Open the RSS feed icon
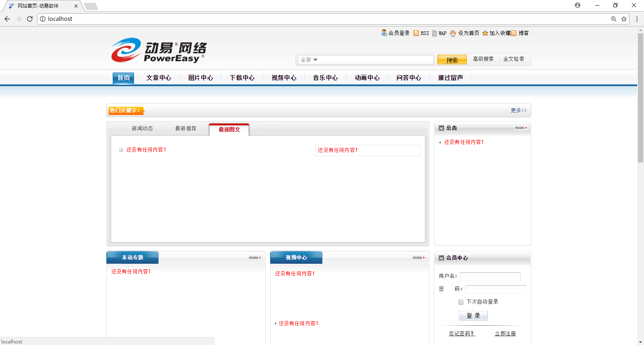The height and width of the screenshot is (345, 644). point(416,33)
